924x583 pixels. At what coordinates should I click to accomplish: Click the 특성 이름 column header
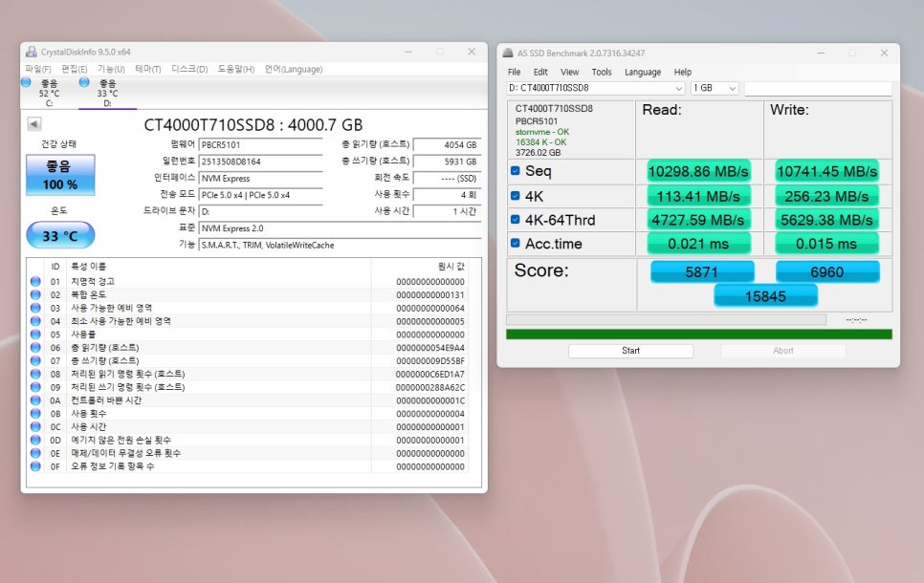88,267
